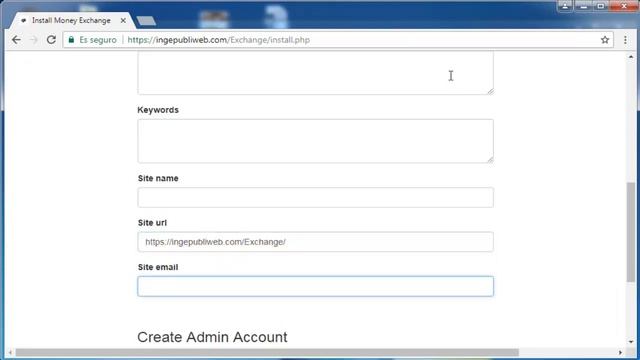Click the Keywords text area
This screenshot has height=360, width=640.
(316, 141)
